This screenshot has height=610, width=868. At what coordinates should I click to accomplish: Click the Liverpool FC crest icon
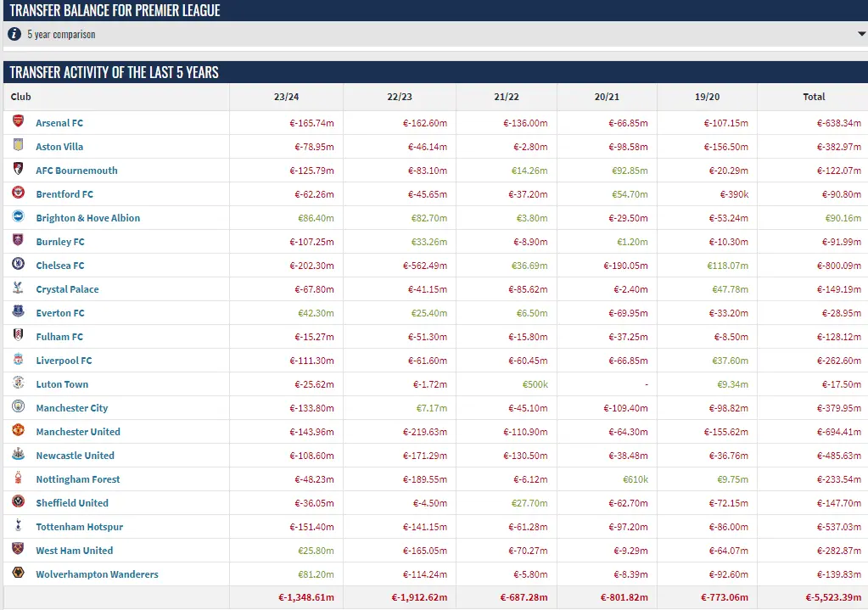pos(19,360)
